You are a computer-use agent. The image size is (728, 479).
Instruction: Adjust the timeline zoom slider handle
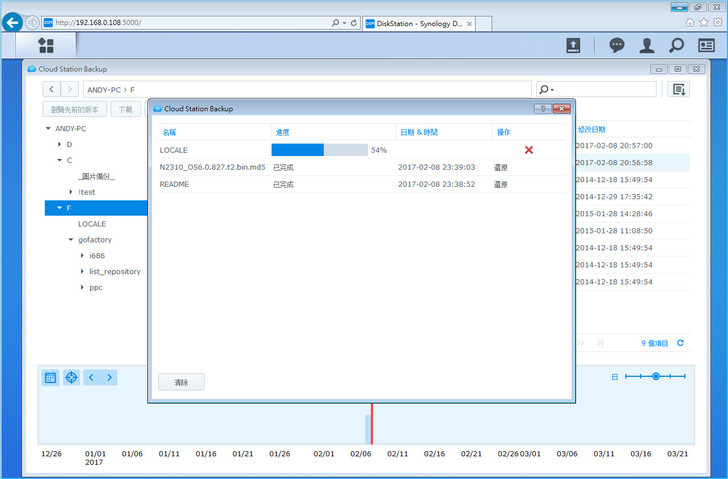point(656,376)
